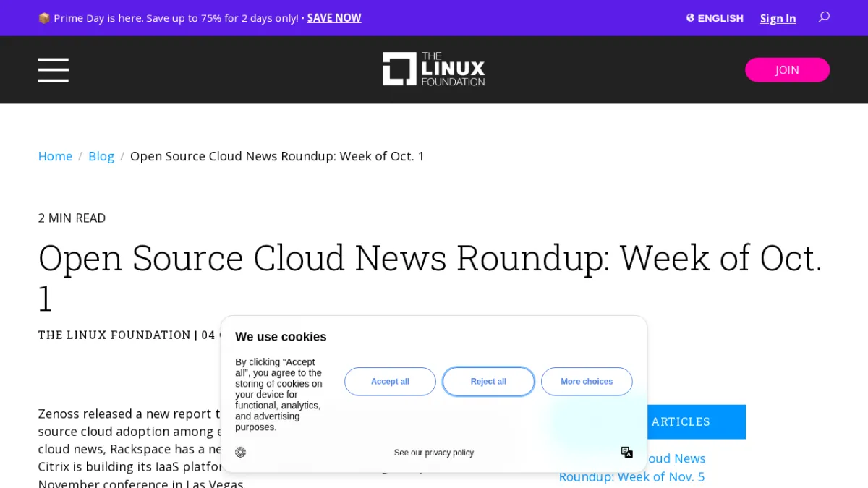This screenshot has width=868, height=488.
Task: Click the current page breadcrumb text
Action: point(277,156)
